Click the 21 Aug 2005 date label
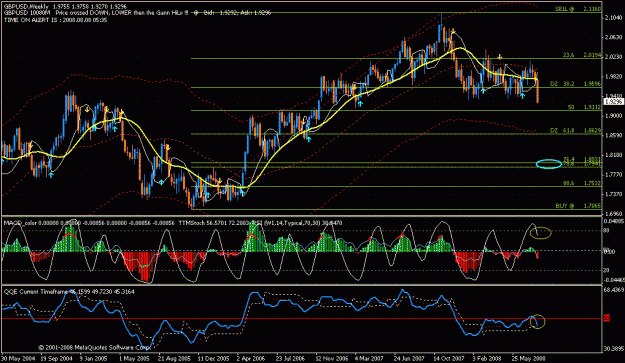This screenshot has height=363, width=625. point(174,358)
